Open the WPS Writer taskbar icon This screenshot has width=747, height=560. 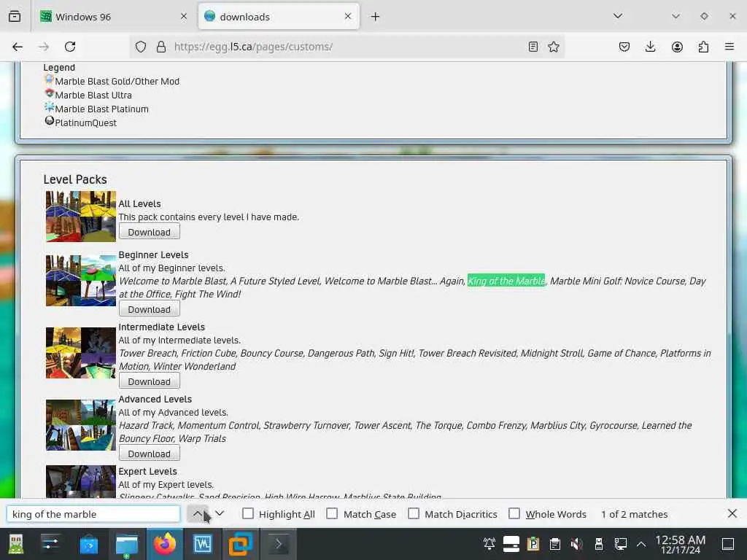click(x=203, y=544)
